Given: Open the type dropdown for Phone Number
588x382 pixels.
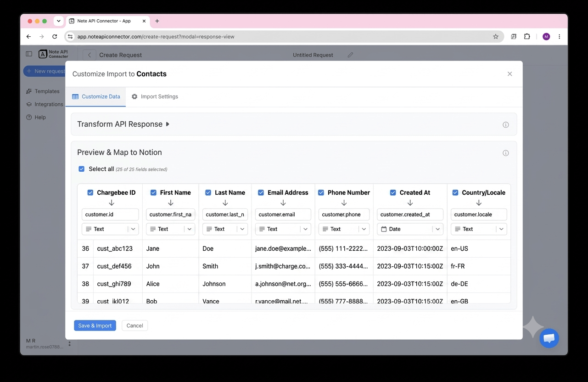Looking at the screenshot, I should click(x=344, y=229).
